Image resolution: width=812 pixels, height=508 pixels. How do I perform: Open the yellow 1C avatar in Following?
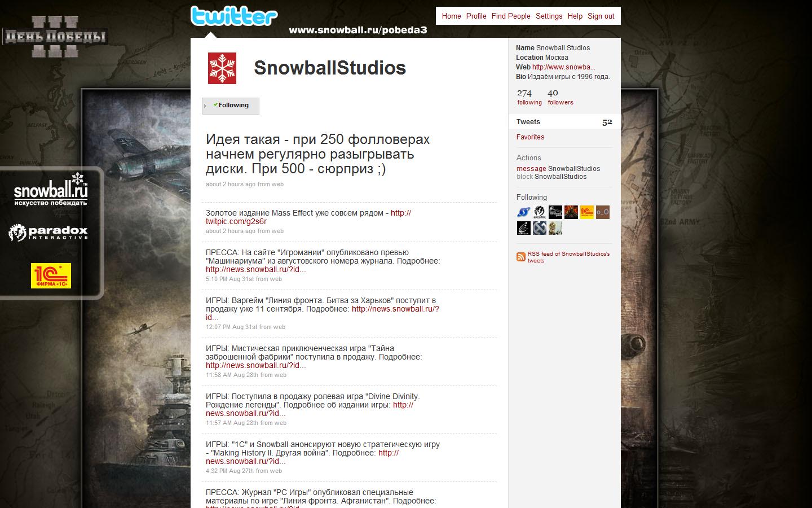click(x=587, y=212)
